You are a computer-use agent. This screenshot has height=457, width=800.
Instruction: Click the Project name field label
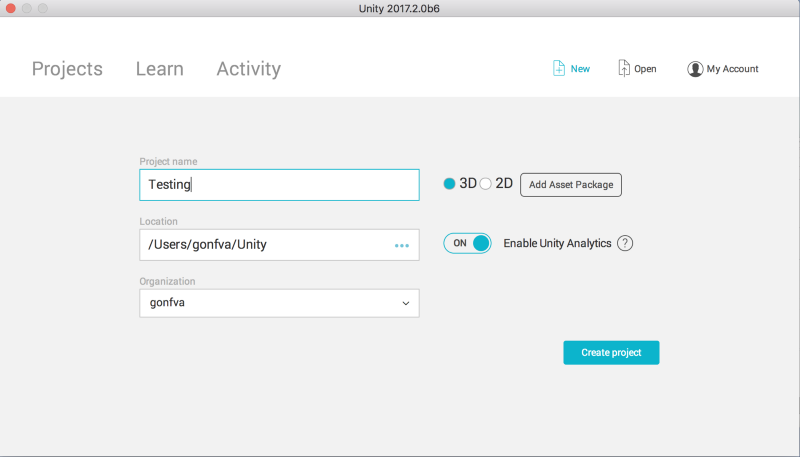168,162
